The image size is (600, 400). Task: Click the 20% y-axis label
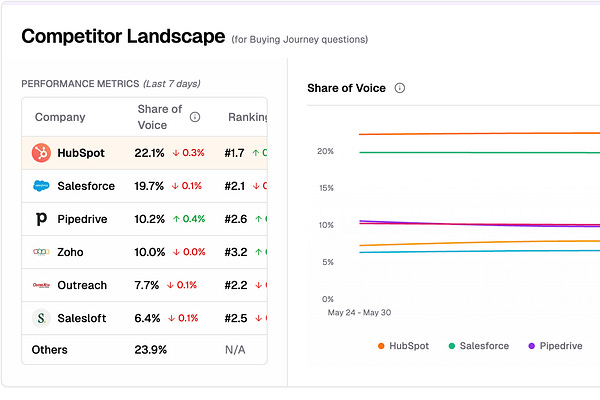click(325, 151)
